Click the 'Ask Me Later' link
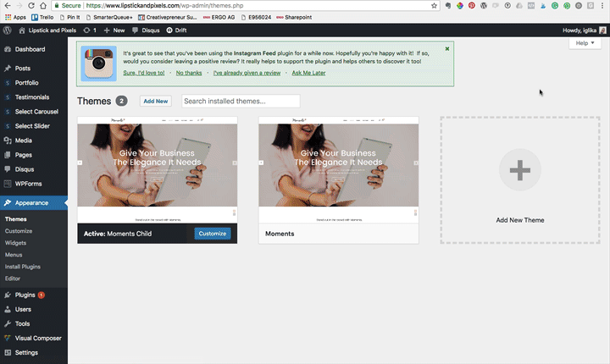Viewport: 610px width, 364px height. pyautogui.click(x=308, y=73)
